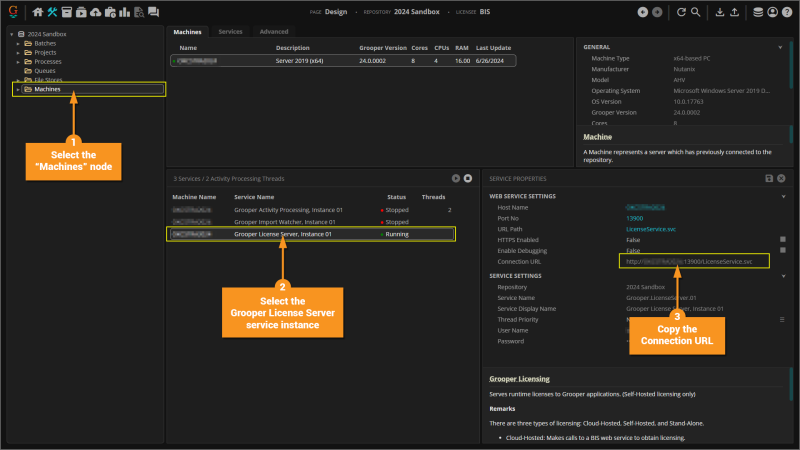This screenshot has width=800, height=450.
Task: Open the Home page icon
Action: pos(38,12)
